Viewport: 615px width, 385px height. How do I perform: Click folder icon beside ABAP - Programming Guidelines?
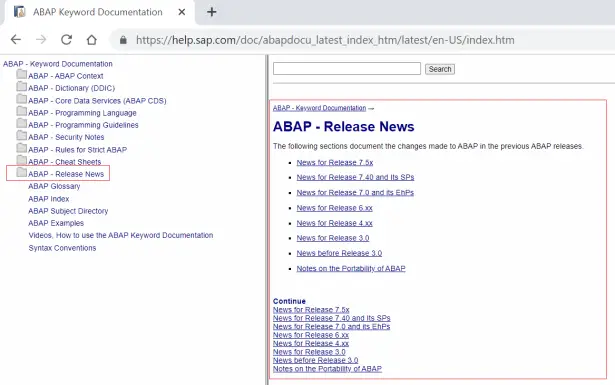[22, 123]
